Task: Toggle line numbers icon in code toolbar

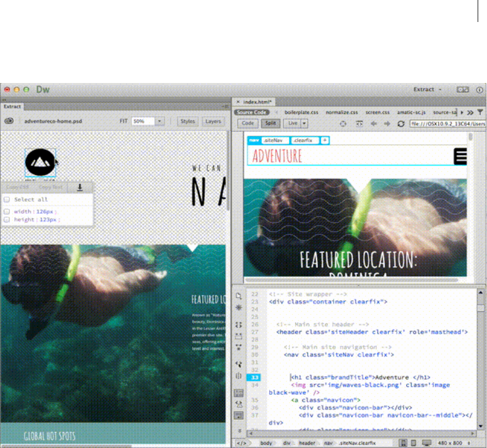Action: click(x=238, y=393)
